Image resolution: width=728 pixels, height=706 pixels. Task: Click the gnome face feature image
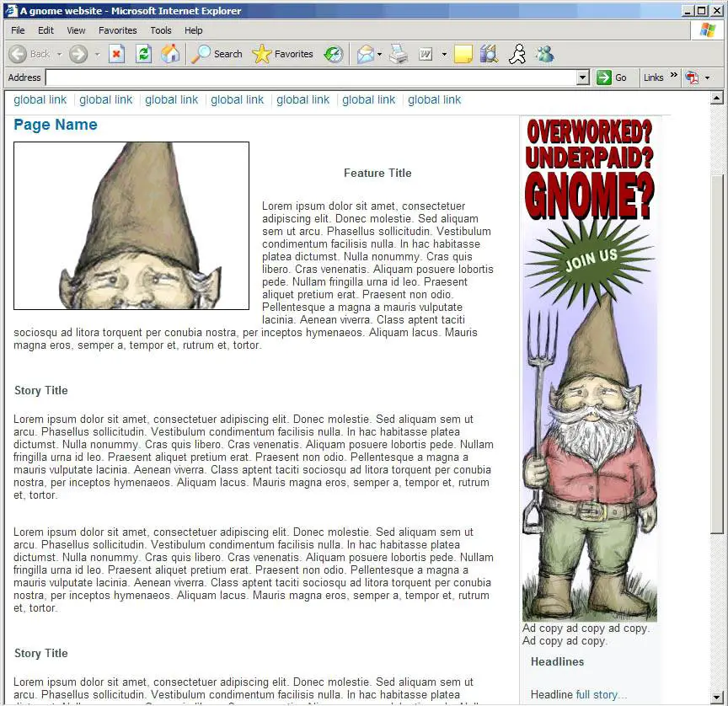[x=131, y=226]
